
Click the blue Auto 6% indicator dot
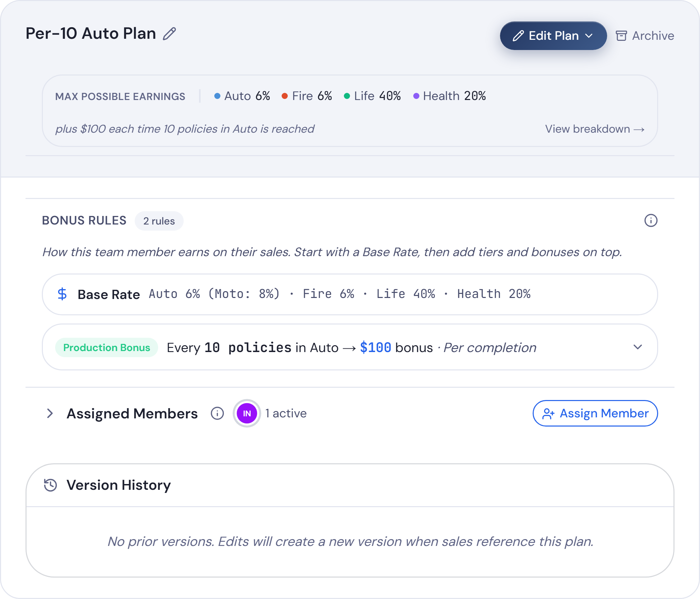click(217, 96)
